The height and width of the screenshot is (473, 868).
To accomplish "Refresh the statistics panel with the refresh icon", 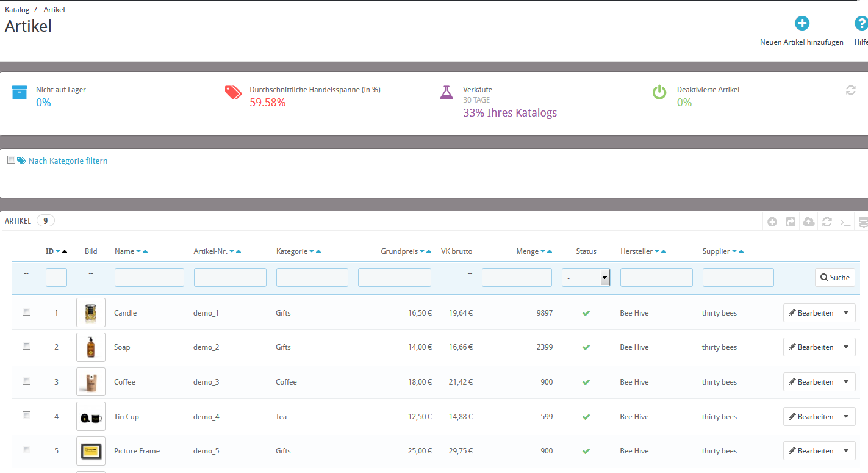I will point(850,90).
